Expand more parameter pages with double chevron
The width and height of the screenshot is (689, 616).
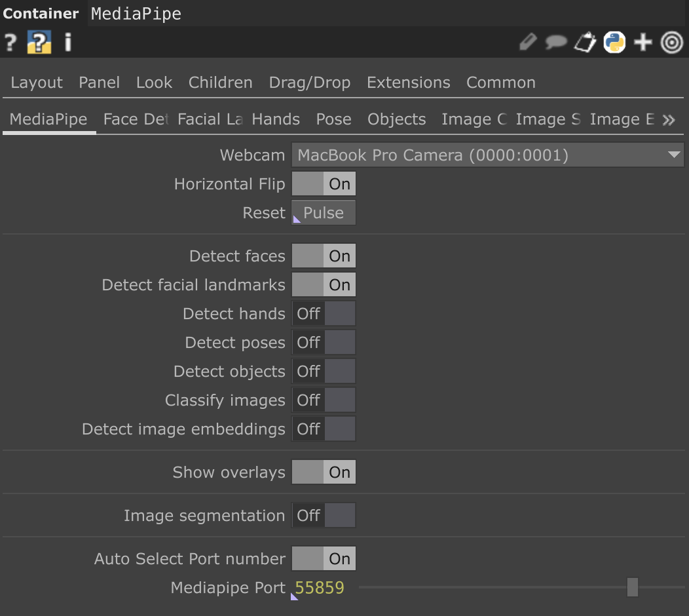tap(669, 120)
